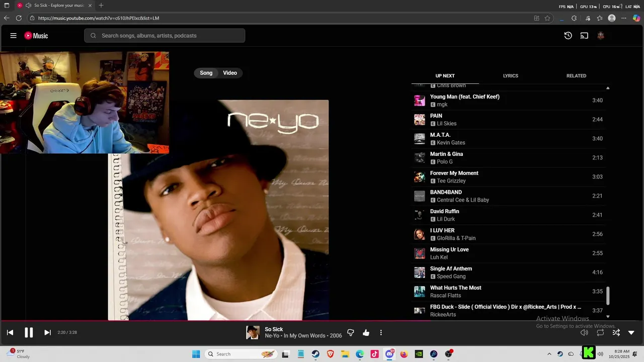The height and width of the screenshot is (362, 644).
Task: Skip to the next track
Action: pyautogui.click(x=47, y=332)
